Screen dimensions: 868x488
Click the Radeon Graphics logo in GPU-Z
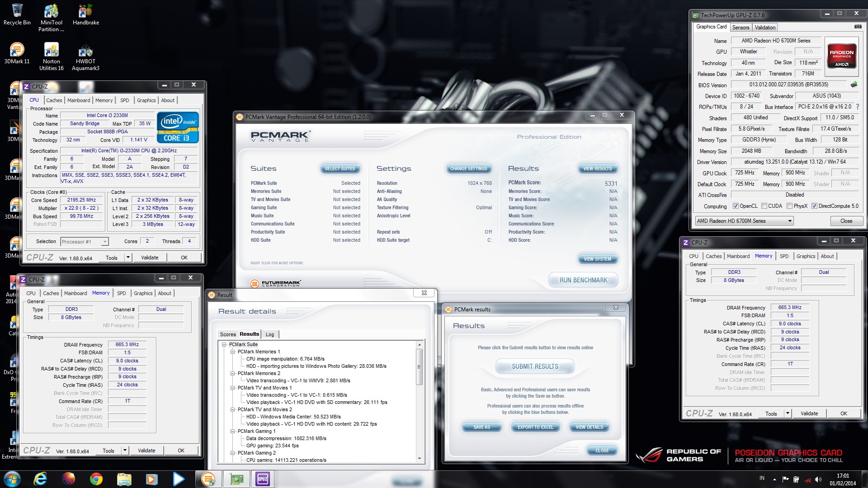pos(841,56)
